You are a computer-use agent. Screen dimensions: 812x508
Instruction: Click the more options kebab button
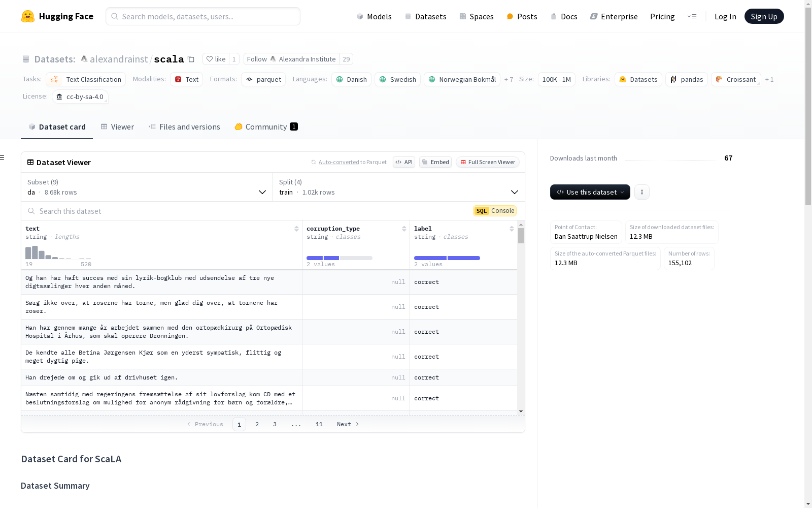[642, 192]
